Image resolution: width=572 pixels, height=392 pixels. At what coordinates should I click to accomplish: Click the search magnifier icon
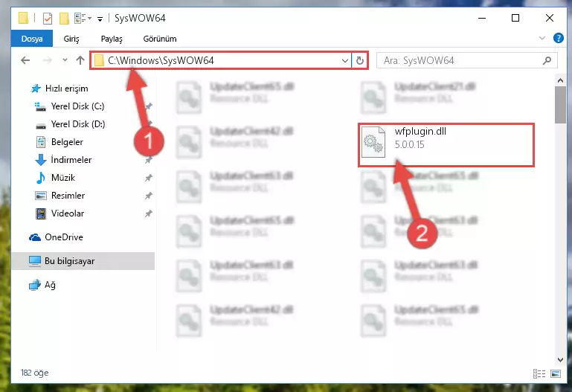point(547,60)
